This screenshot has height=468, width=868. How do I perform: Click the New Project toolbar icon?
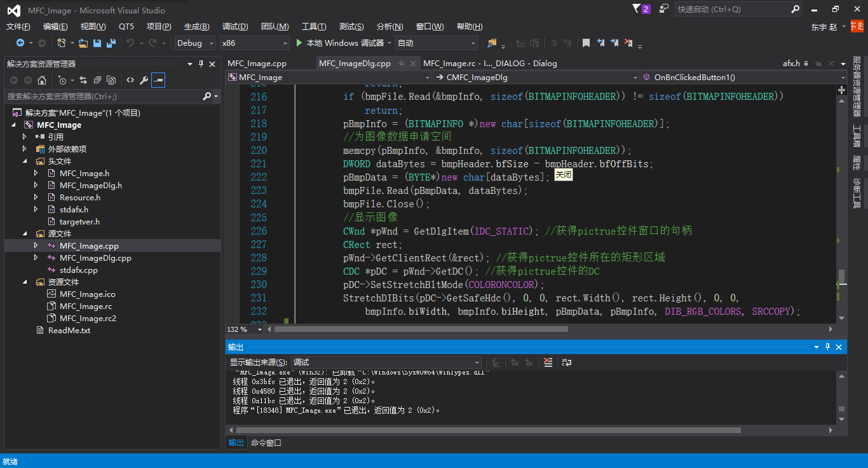[62, 43]
